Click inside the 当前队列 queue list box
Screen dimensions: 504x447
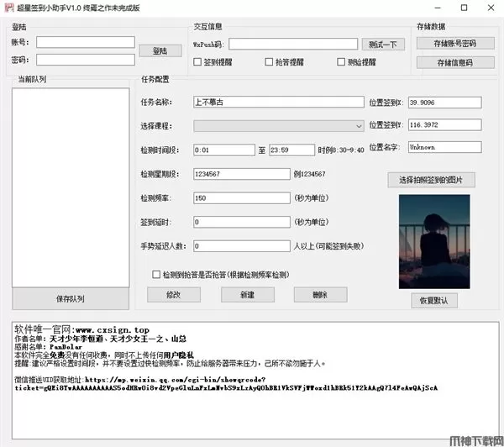coord(71,187)
